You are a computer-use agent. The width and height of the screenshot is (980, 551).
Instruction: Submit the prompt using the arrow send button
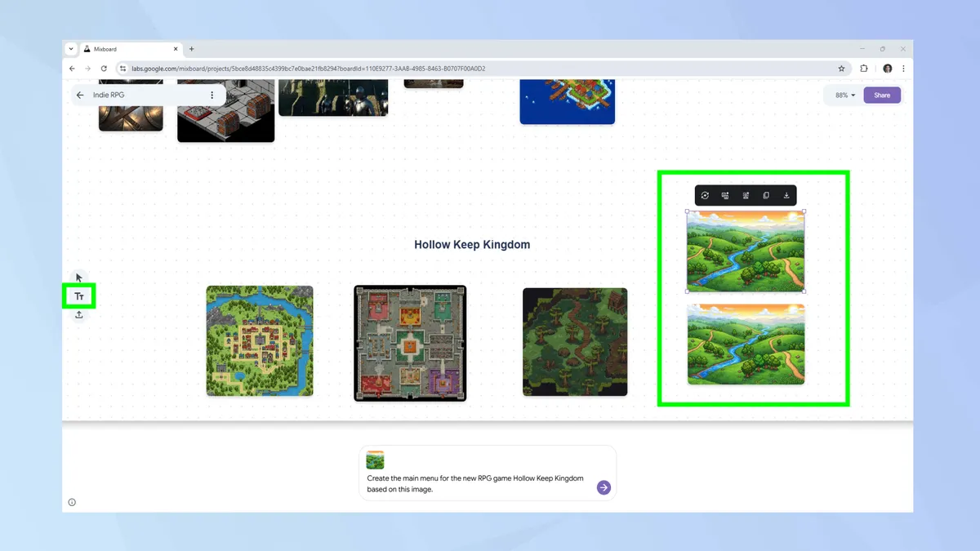pyautogui.click(x=603, y=487)
